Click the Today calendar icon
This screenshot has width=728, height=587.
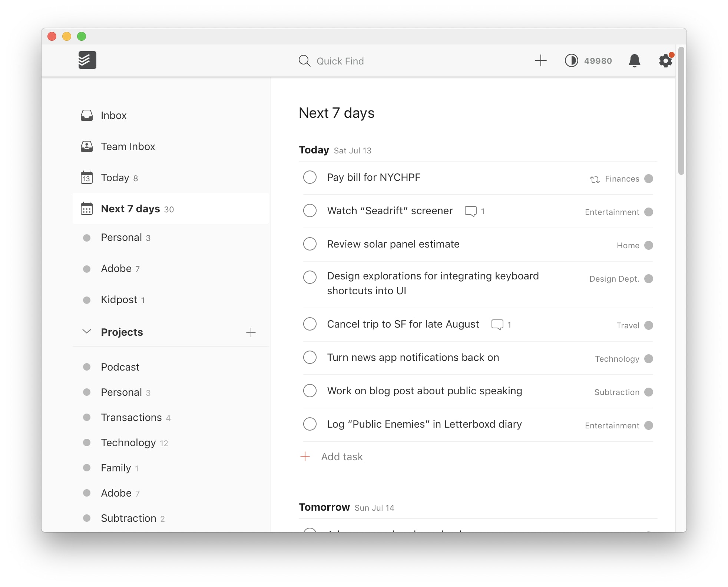pos(87,178)
